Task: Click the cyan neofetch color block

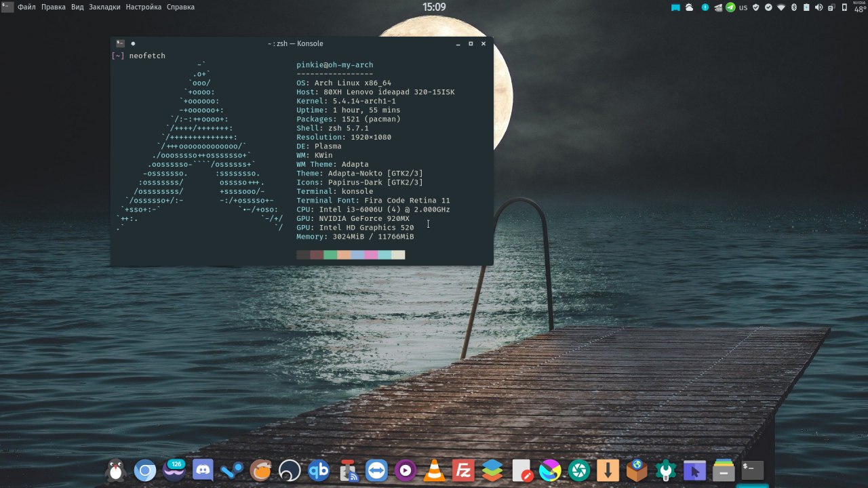Action: pyautogui.click(x=384, y=255)
